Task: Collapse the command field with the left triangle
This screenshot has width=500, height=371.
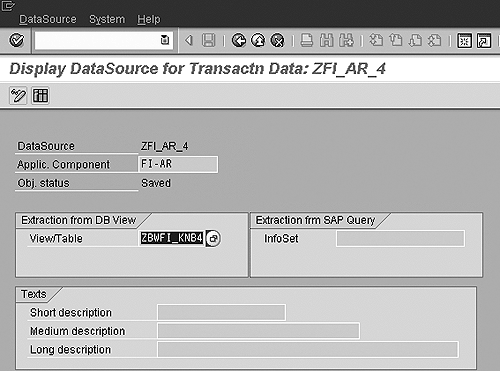Action: (189, 40)
